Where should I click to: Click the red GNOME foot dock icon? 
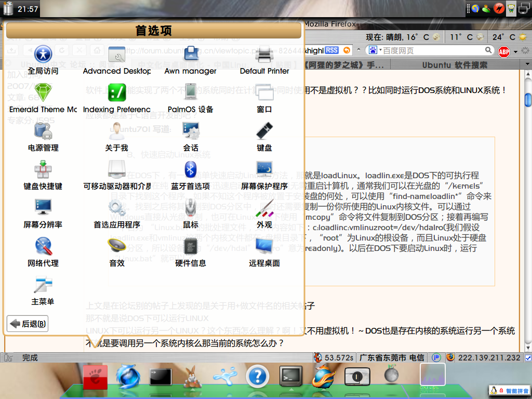coord(96,377)
